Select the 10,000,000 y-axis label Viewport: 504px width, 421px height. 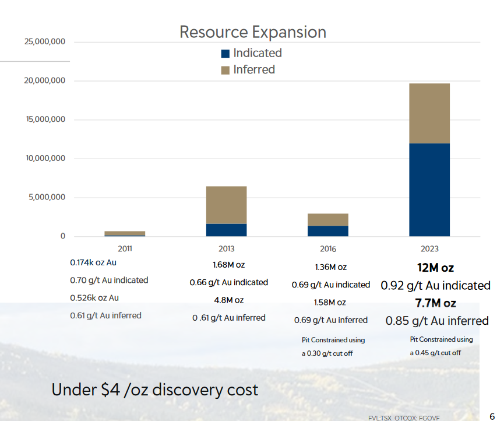[x=44, y=159]
